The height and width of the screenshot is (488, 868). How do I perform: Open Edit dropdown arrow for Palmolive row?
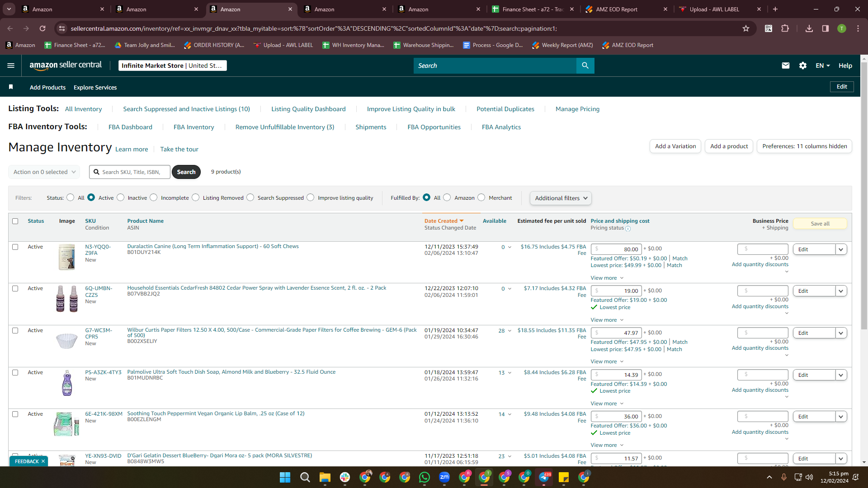click(x=841, y=375)
